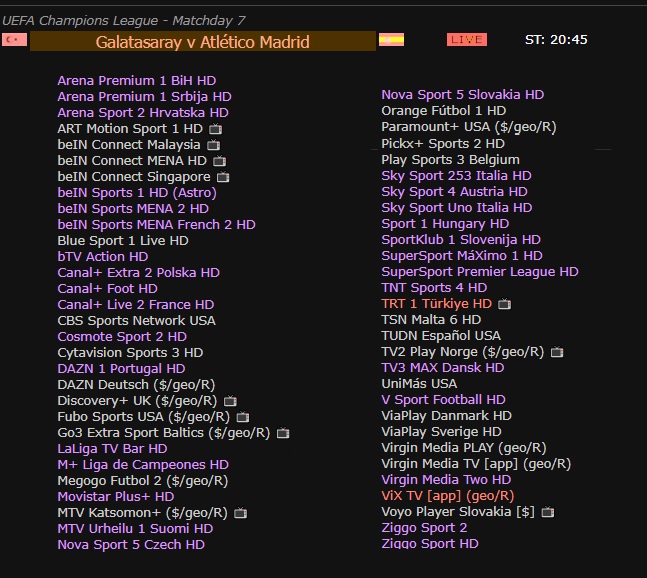The image size is (647, 578).
Task: Click Orange Fútbol 1 HD entry
Action: [x=444, y=111]
